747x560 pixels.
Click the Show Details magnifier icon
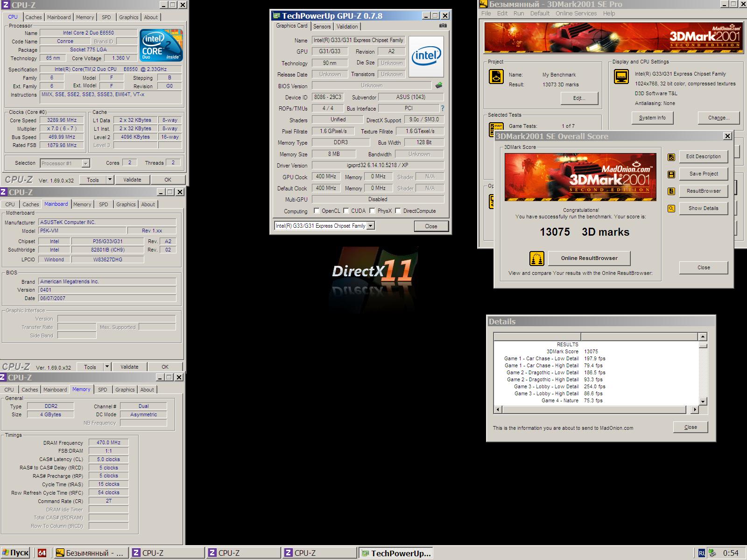coord(671,209)
